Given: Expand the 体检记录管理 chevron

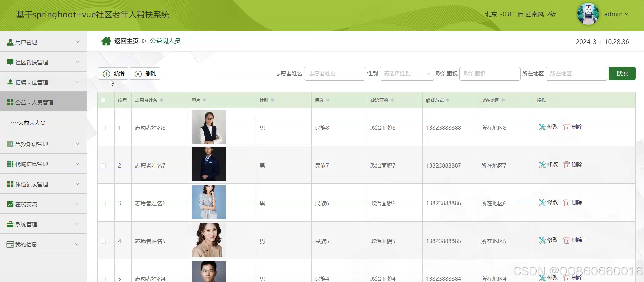Looking at the screenshot, I should (77, 184).
